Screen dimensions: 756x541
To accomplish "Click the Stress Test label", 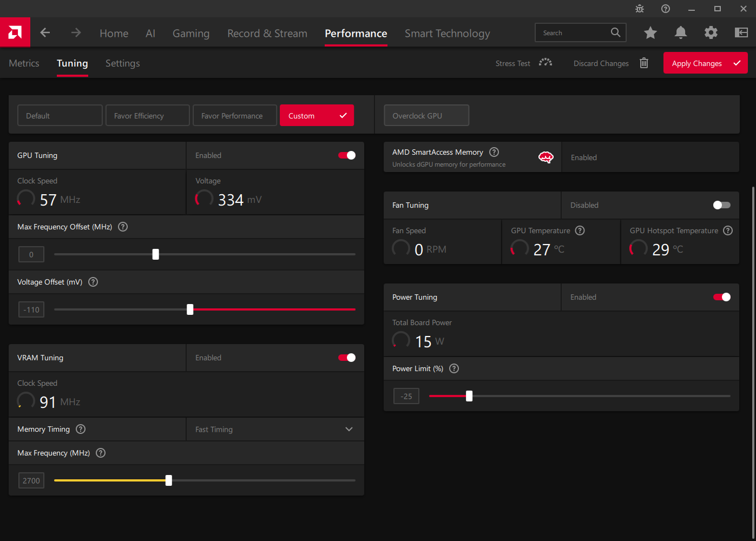I will coord(513,63).
